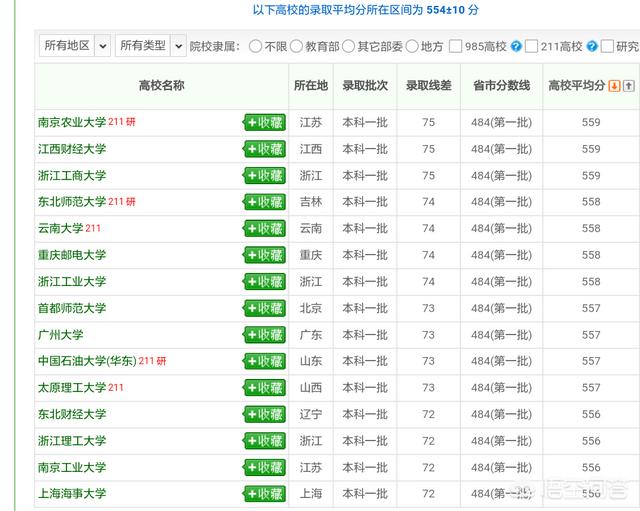
Task: Choose the 地方 affiliation radio button
Action: click(x=412, y=46)
